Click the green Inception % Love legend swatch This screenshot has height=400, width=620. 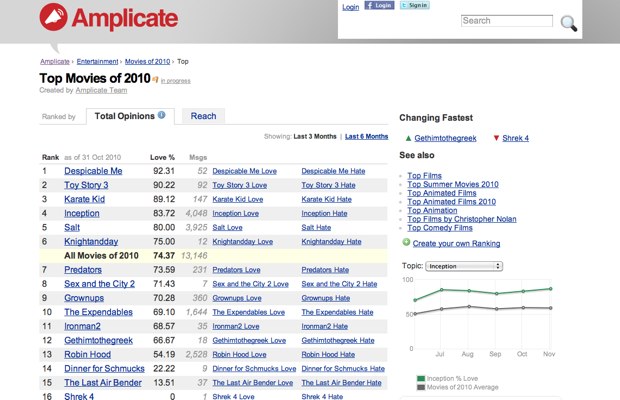click(421, 379)
